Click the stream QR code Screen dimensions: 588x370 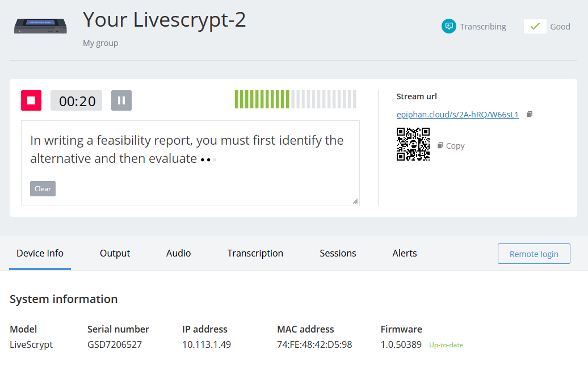[413, 144]
